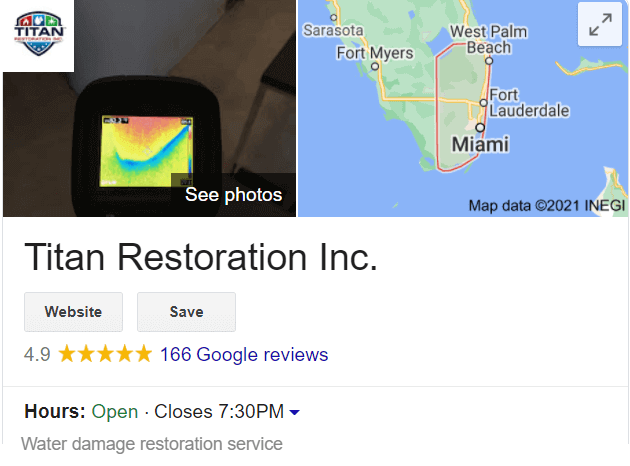Click the five-star rating icons
Image resolution: width=630 pixels, height=466 pixels.
point(105,354)
